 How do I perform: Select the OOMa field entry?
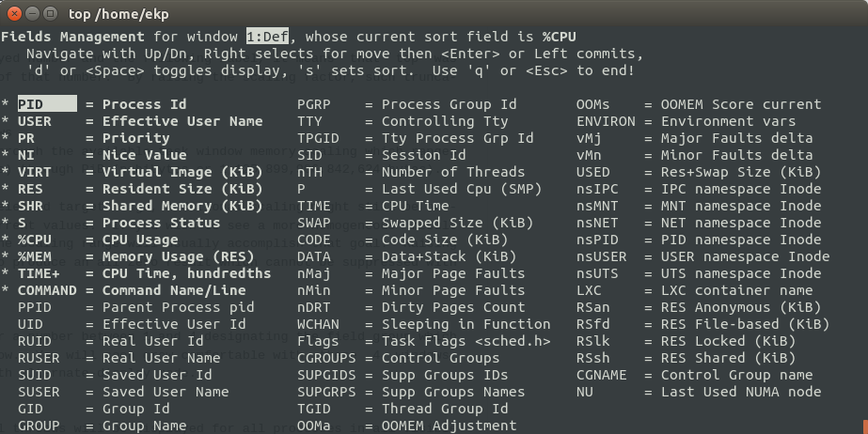(x=407, y=426)
